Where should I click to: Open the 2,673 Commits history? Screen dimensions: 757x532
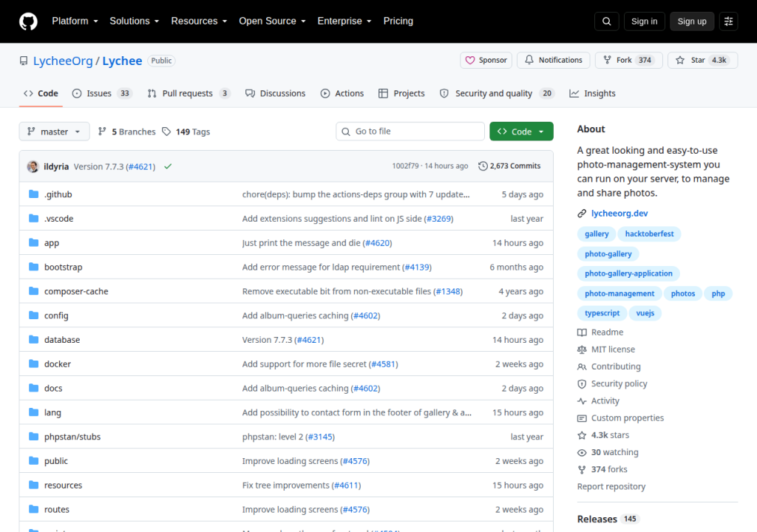coord(509,166)
